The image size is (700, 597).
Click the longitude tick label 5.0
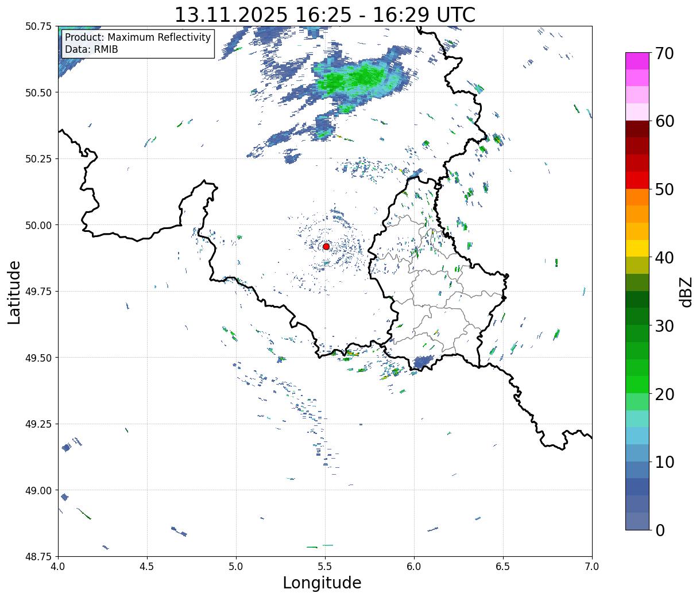click(236, 567)
